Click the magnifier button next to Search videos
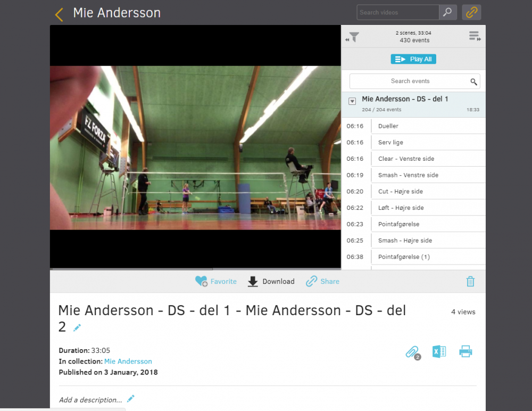532x411 pixels. tap(447, 13)
